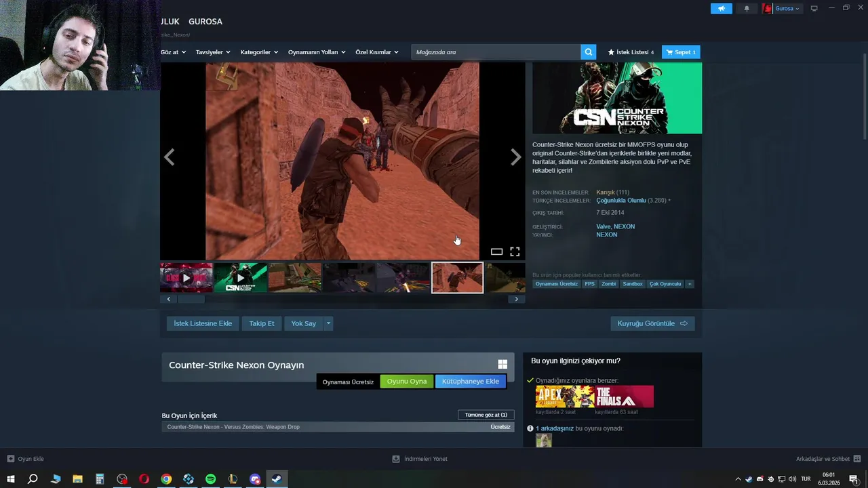
Task: Open Sepet shopping cart
Action: tap(681, 52)
